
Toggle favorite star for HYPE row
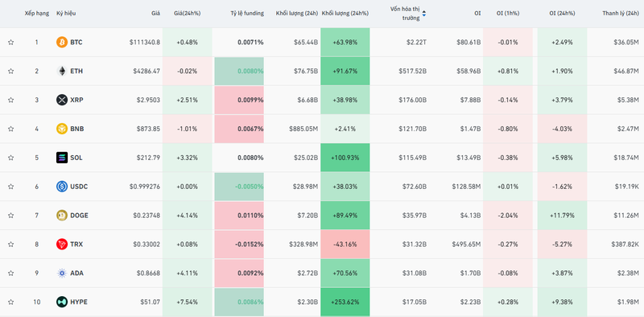(x=10, y=302)
